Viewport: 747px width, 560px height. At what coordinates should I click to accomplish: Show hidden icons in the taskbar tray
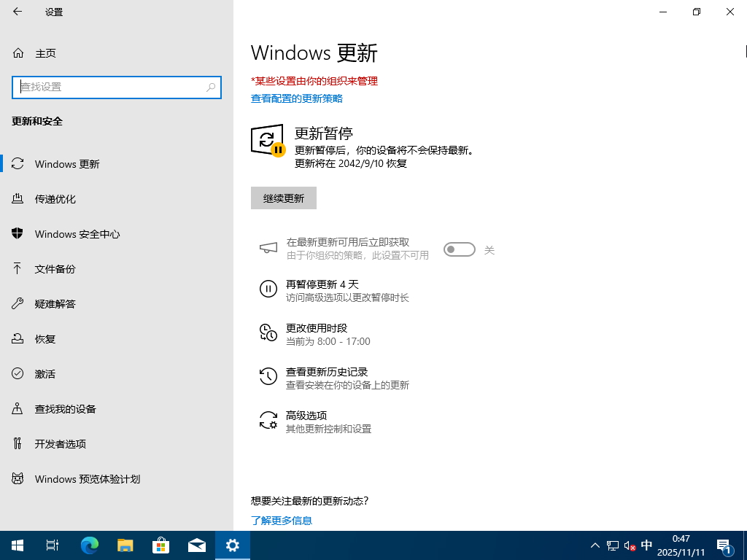(595, 545)
